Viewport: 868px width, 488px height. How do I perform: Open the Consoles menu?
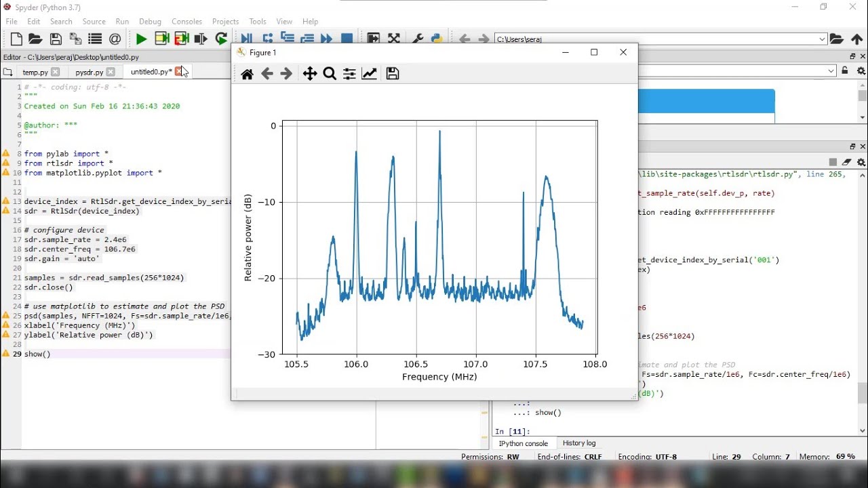click(x=187, y=22)
